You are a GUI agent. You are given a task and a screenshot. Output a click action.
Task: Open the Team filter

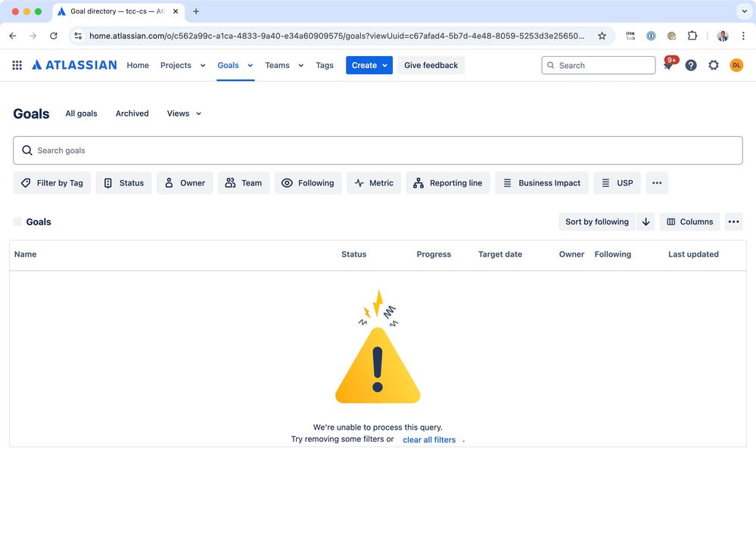[244, 182]
